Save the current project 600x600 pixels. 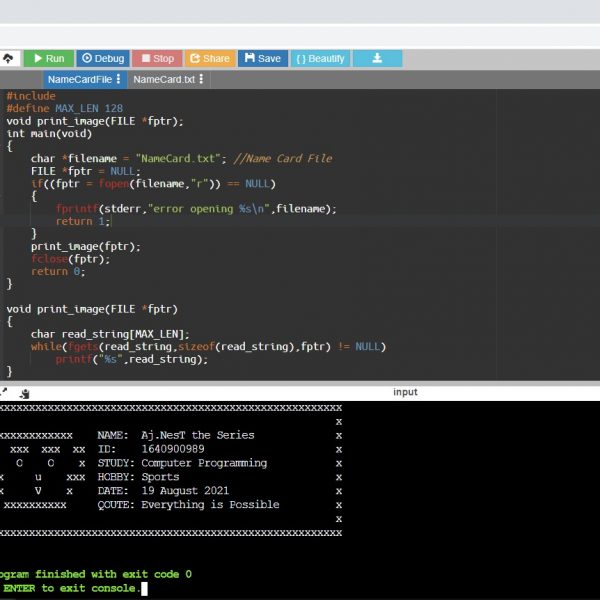(x=262, y=59)
